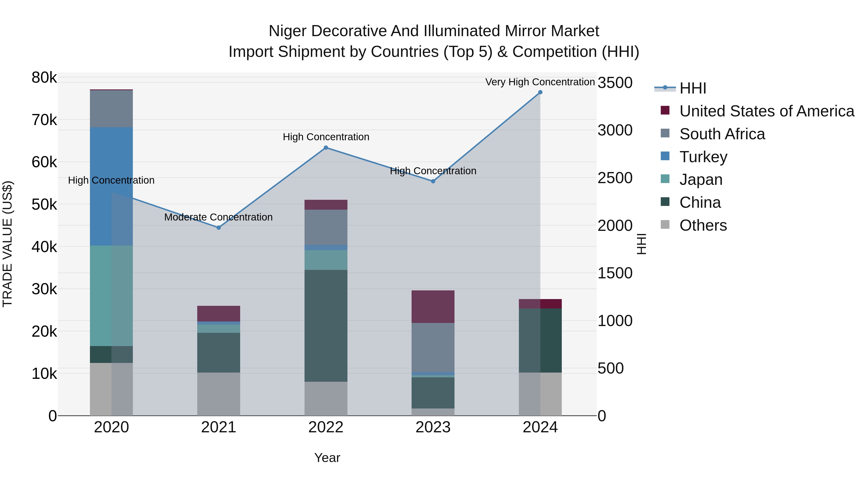Click the Turkey legend color swatch

tap(665, 156)
